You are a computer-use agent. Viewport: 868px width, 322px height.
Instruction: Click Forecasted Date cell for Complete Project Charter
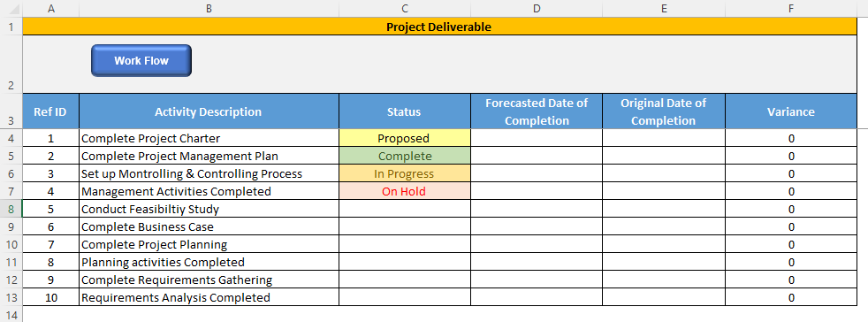point(537,138)
